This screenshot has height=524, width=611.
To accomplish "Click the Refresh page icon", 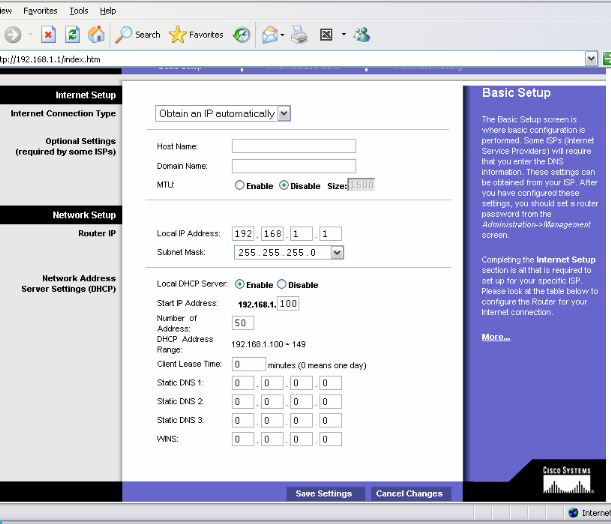I will (x=72, y=35).
